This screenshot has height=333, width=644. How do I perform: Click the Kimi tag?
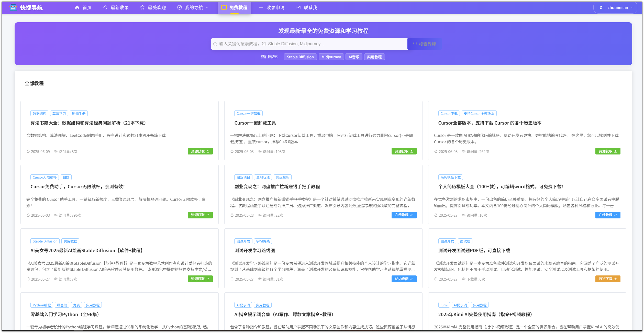coord(444,305)
